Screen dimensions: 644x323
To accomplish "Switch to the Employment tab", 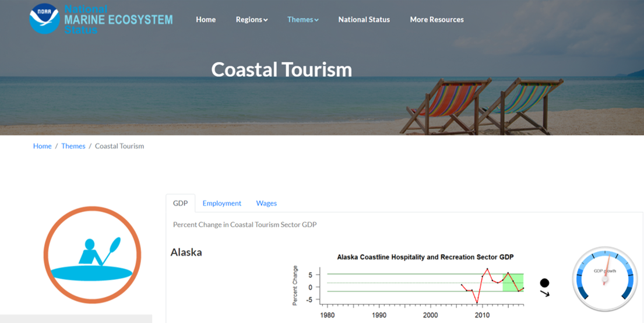I will [x=221, y=203].
